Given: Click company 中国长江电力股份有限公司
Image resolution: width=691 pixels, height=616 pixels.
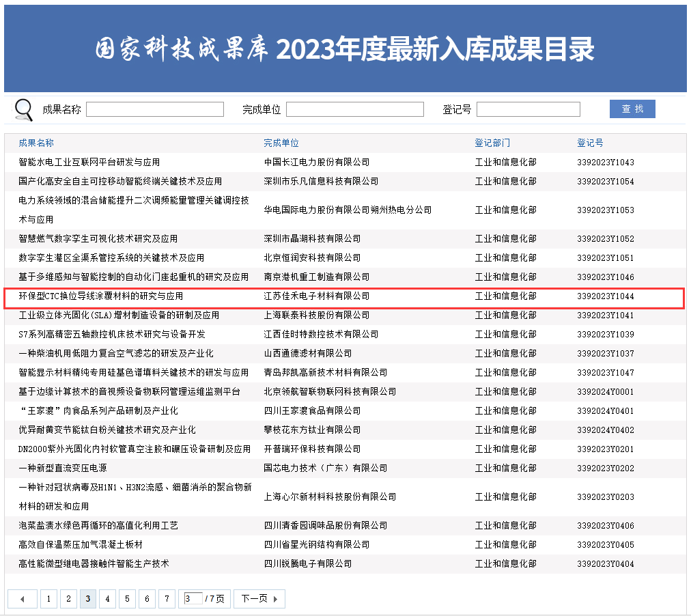Looking at the screenshot, I should (x=316, y=162).
